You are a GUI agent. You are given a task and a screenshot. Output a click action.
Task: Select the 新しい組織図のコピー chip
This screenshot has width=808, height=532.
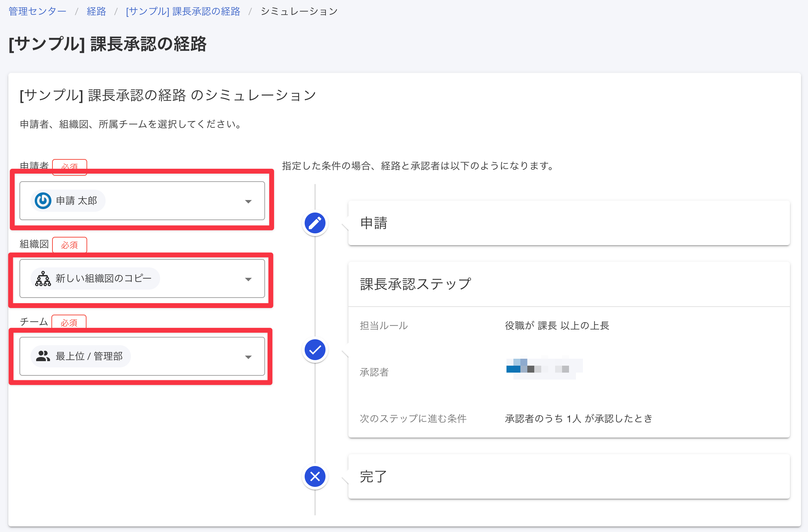95,279
